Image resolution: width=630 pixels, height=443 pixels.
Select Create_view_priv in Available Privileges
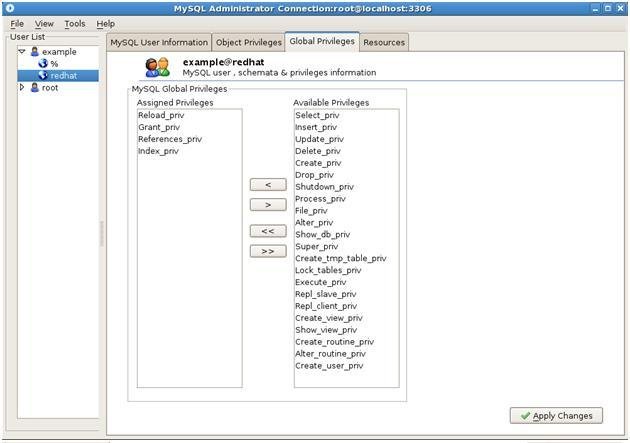(x=329, y=318)
